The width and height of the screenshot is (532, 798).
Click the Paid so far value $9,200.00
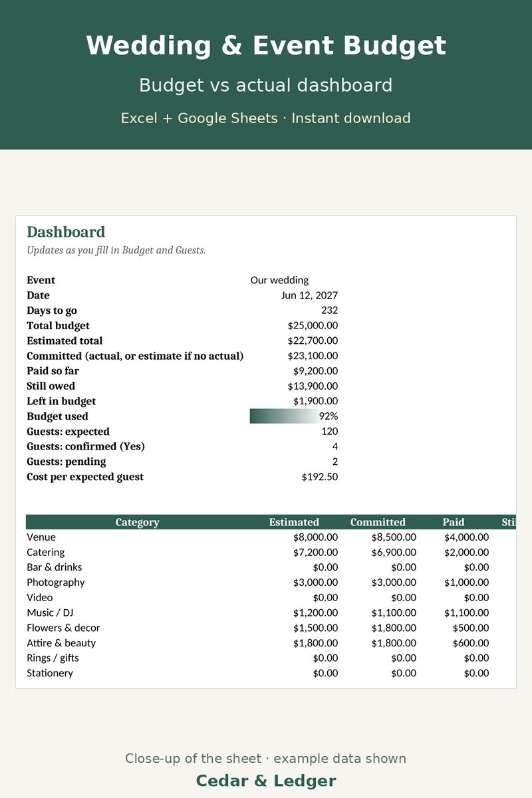[x=315, y=371]
